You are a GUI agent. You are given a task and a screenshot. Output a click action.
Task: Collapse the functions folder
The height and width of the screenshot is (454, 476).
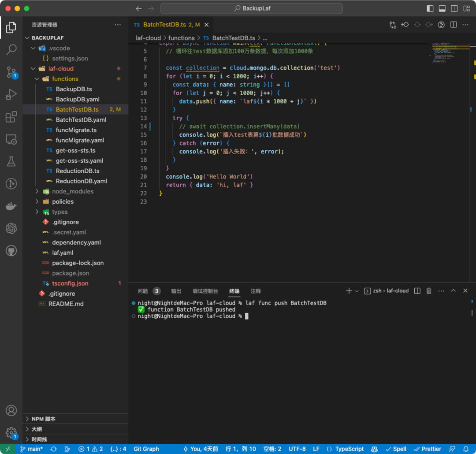coord(37,79)
